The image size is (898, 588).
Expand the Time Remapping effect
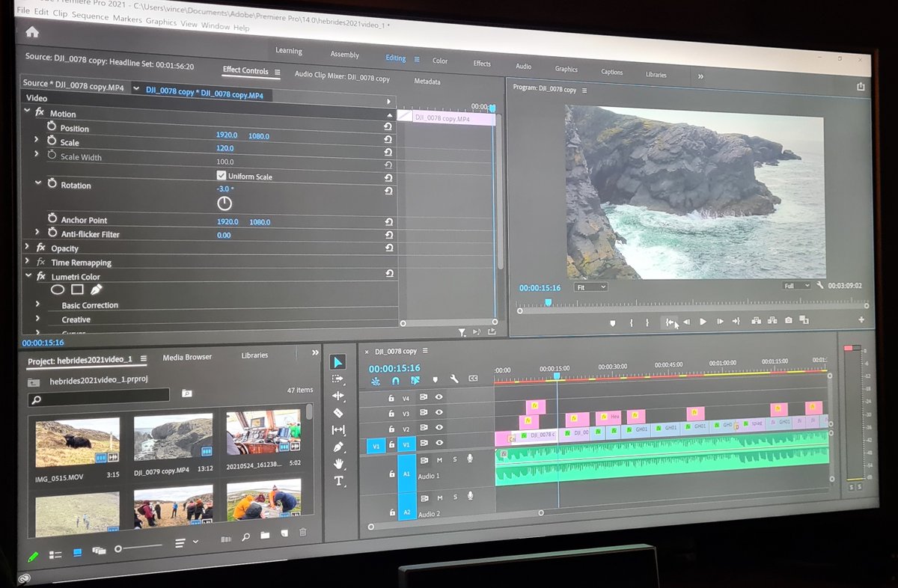[x=28, y=260]
